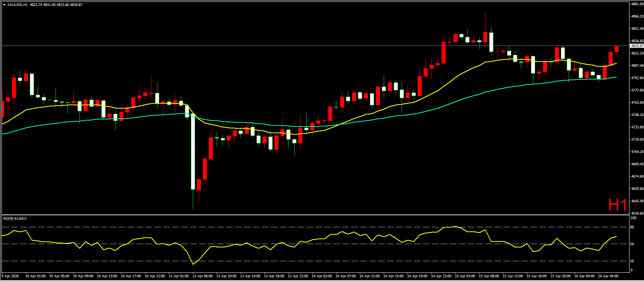Click the 4630.60 price scale label

pyautogui.click(x=637, y=213)
